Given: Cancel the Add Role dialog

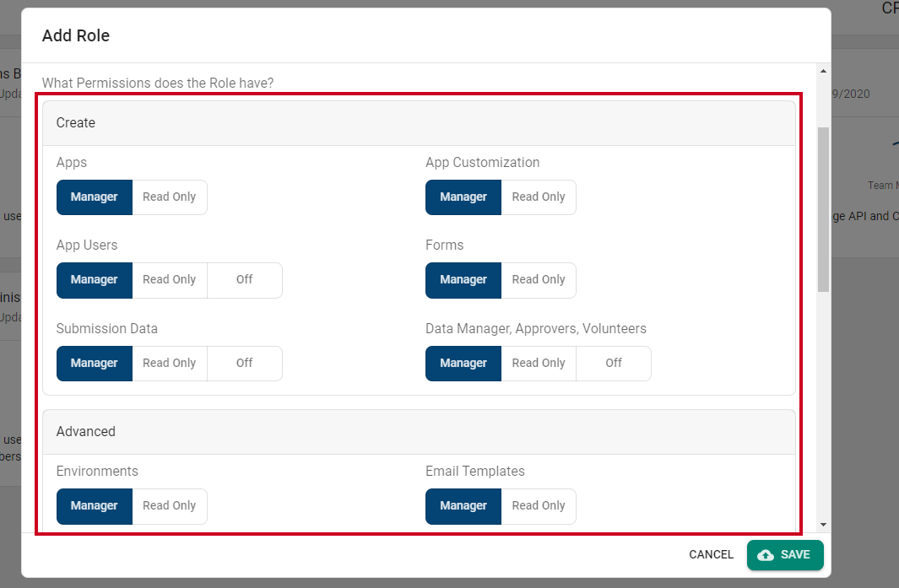Looking at the screenshot, I should coord(711,555).
